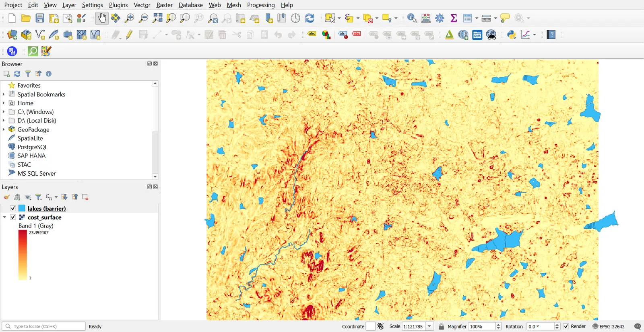This screenshot has height=332, width=644.
Task: Select the PostgreSQL browser entry
Action: tap(32, 147)
